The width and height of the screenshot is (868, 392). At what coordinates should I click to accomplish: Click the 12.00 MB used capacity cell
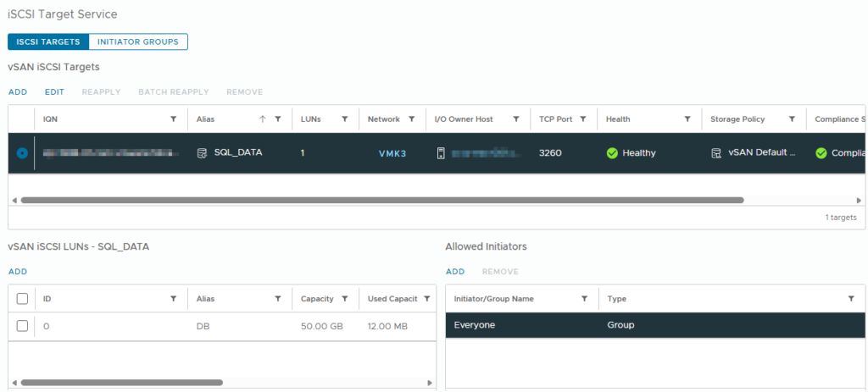387,326
